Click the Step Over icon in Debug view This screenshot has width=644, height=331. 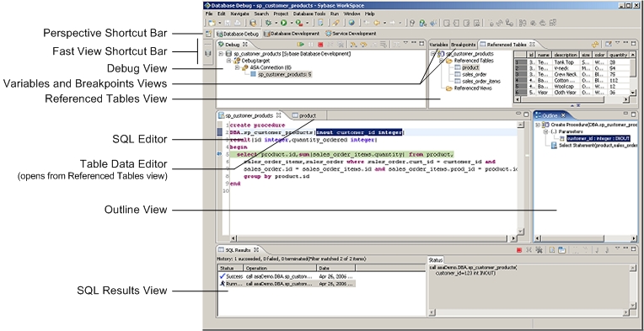tap(364, 45)
